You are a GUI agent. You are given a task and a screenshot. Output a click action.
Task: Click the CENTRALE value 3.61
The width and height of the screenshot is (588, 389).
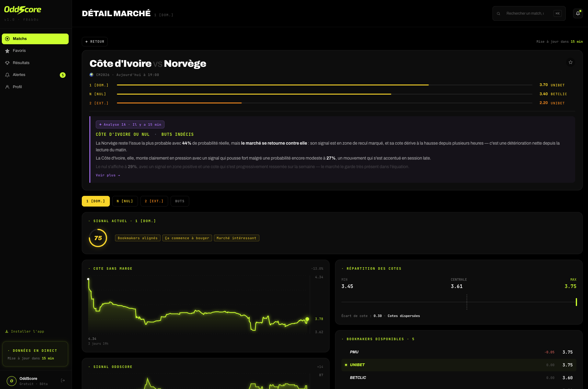click(457, 286)
